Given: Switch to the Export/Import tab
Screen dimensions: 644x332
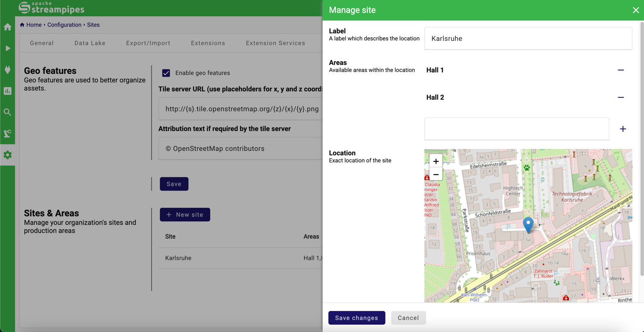Looking at the screenshot, I should coord(148,43).
